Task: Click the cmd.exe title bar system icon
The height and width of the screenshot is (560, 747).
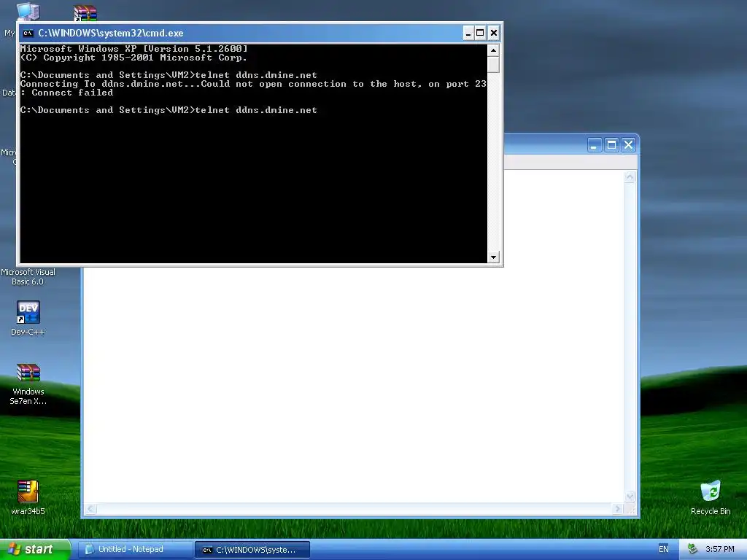Action: click(x=28, y=33)
